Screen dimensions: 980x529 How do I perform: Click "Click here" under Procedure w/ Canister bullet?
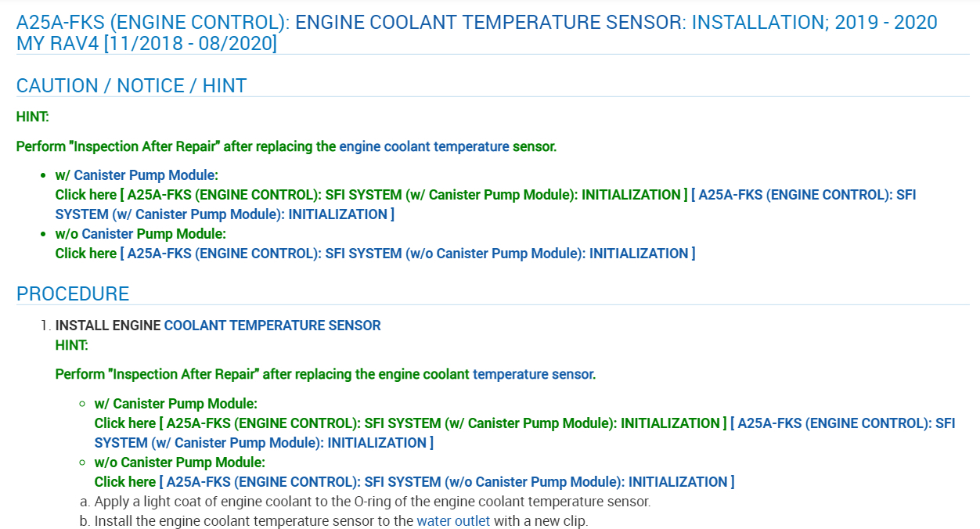tap(124, 423)
